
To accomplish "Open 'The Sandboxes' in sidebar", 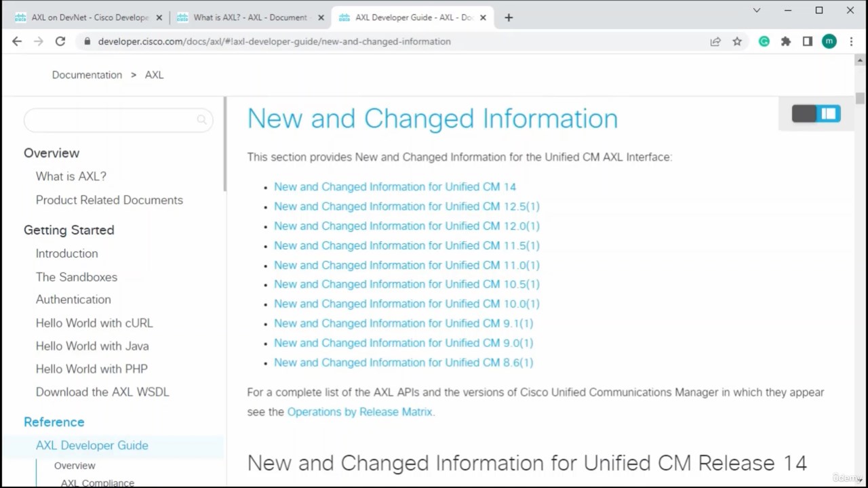I will 77,277.
